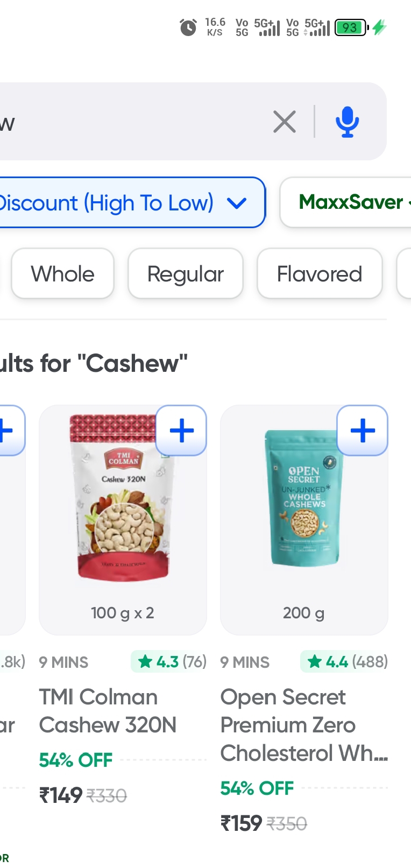The height and width of the screenshot is (868, 411).
Task: Tap the 4.4 star rating badge
Action: [x=344, y=661]
